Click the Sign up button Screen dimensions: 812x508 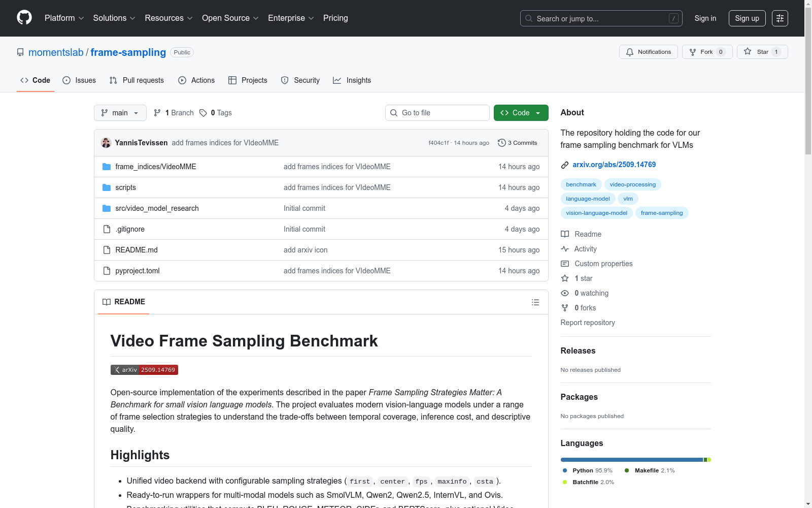point(747,18)
